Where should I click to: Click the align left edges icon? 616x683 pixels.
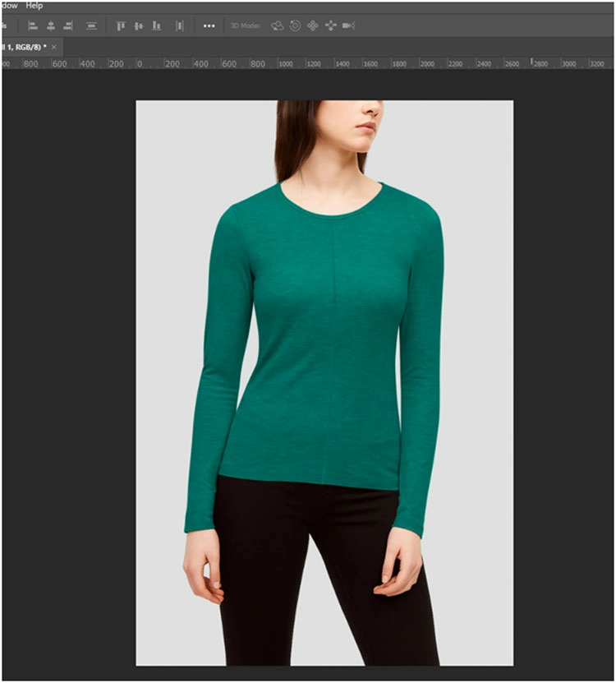(33, 26)
